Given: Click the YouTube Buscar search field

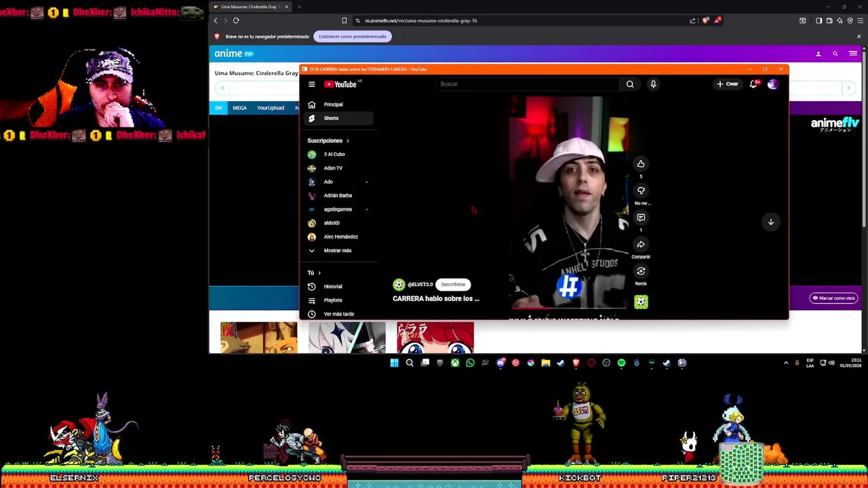Looking at the screenshot, I should click(528, 84).
